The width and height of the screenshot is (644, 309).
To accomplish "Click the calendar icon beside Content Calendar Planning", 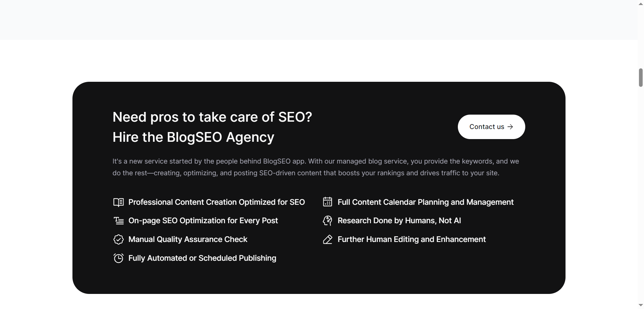I will click(327, 202).
